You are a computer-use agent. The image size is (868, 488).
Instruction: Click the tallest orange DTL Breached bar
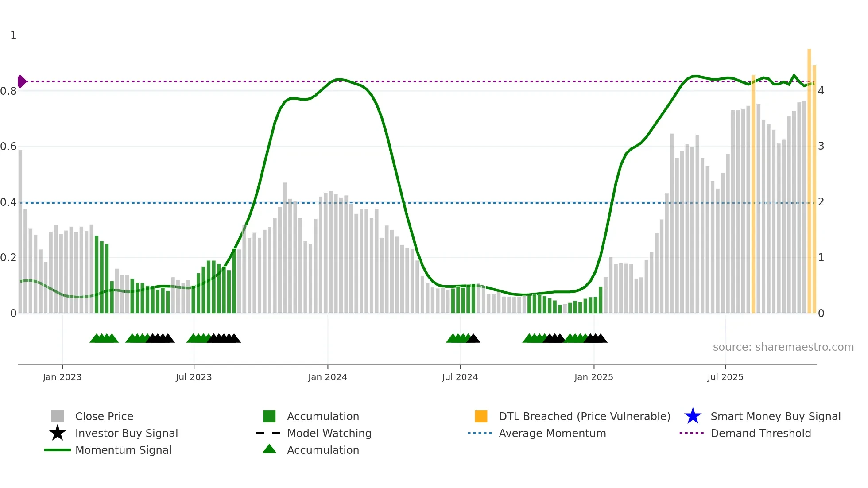pos(809,177)
